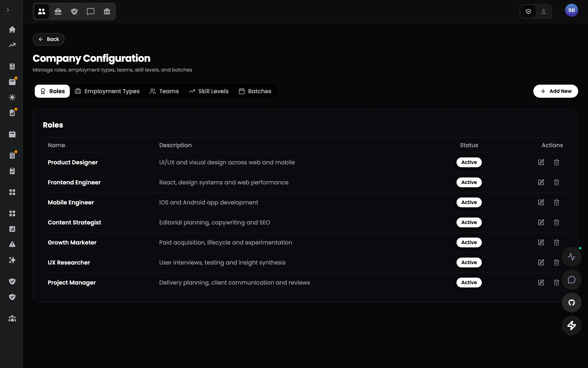The image size is (588, 368).
Task: Open the sparkles icon in sidebar
Action: (x=12, y=260)
